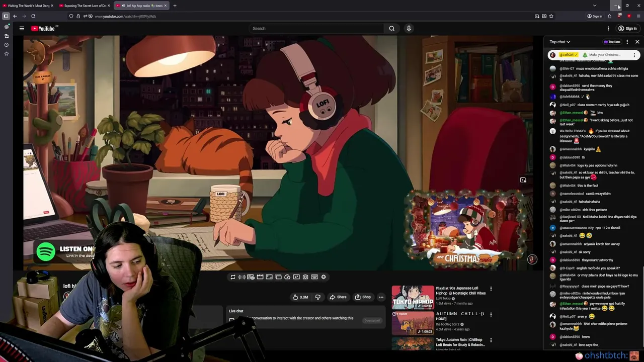Toggle loop icon in enhancer toolbar

tap(233, 277)
